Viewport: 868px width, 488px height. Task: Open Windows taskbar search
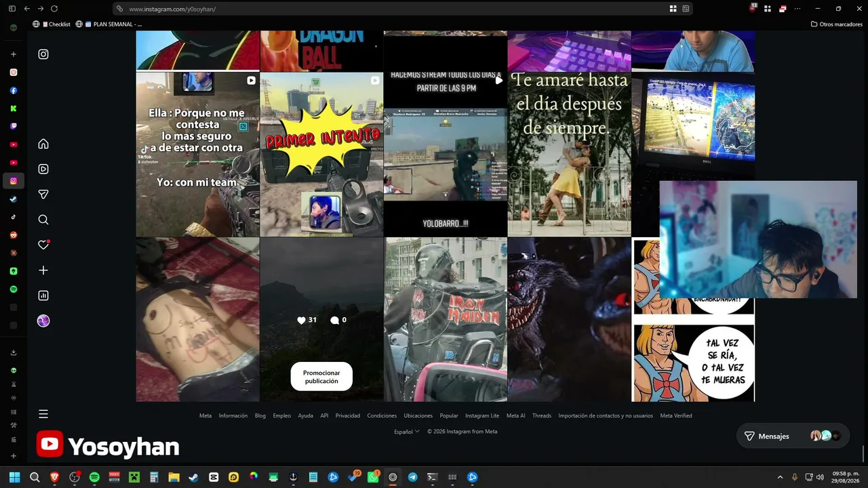tap(35, 477)
